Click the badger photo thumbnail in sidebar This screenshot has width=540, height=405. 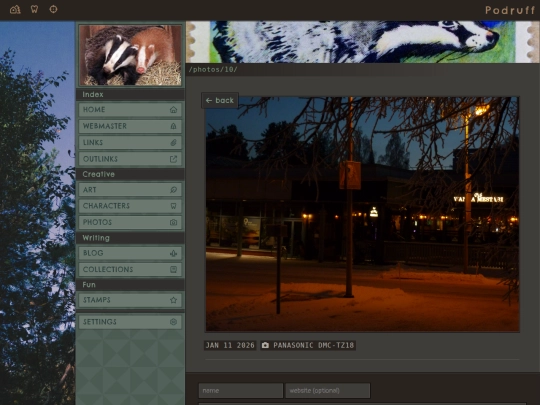pyautogui.click(x=130, y=55)
